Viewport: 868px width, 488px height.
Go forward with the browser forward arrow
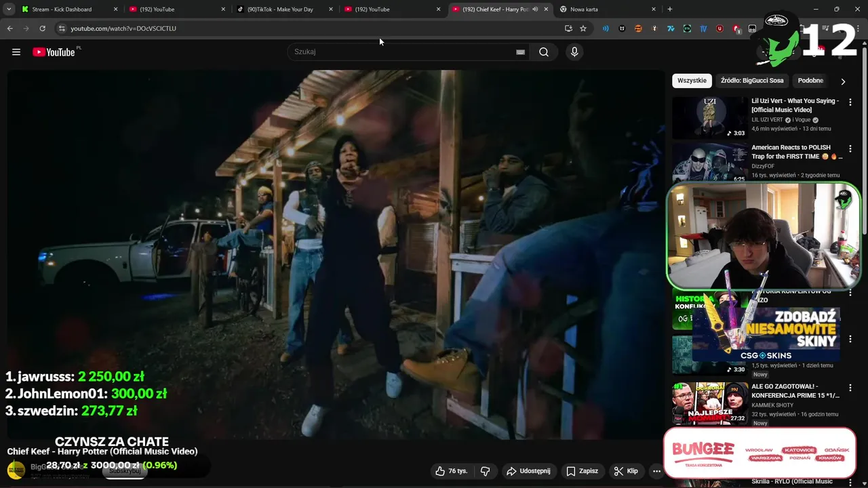coord(26,28)
